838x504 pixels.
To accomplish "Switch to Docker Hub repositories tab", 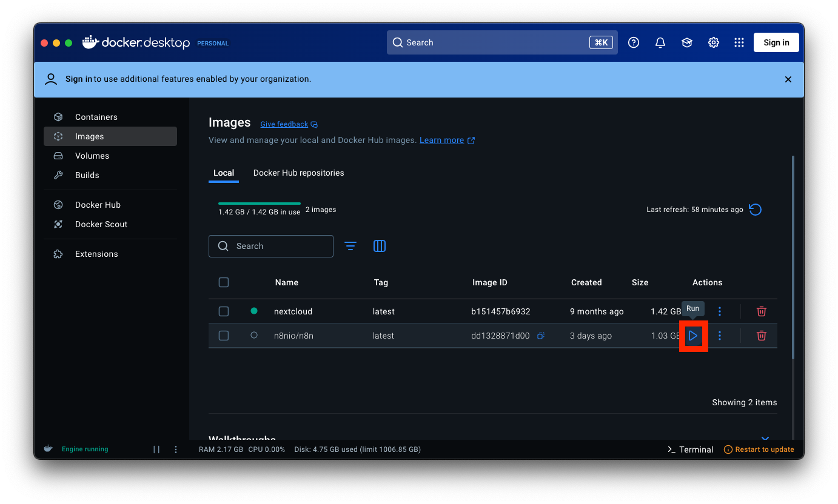I will point(298,173).
